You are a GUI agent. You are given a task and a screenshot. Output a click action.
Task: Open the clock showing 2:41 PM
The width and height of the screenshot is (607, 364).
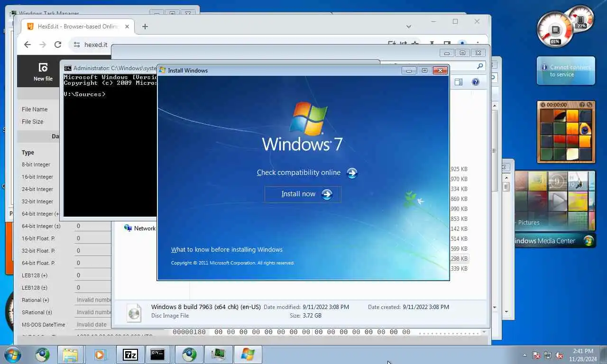point(583,355)
